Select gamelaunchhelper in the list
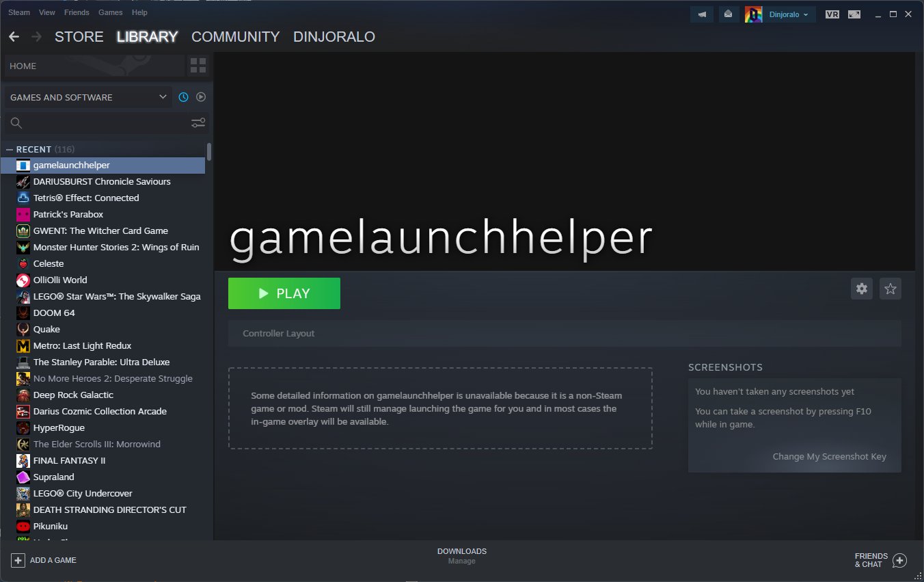 [x=103, y=166]
